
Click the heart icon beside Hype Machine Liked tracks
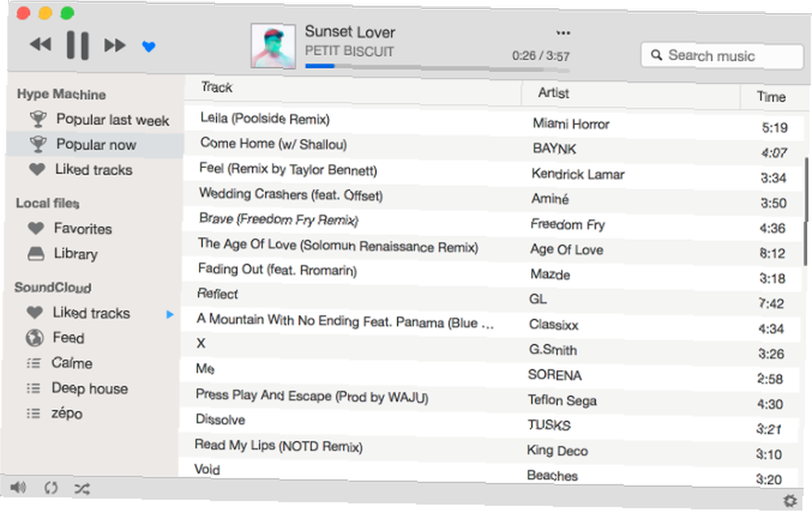(37, 169)
